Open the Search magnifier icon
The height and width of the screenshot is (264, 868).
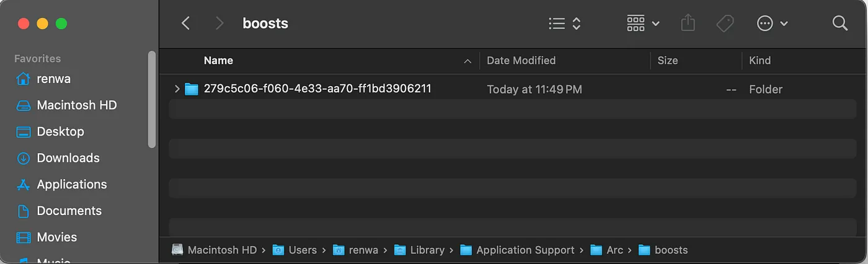tap(839, 24)
